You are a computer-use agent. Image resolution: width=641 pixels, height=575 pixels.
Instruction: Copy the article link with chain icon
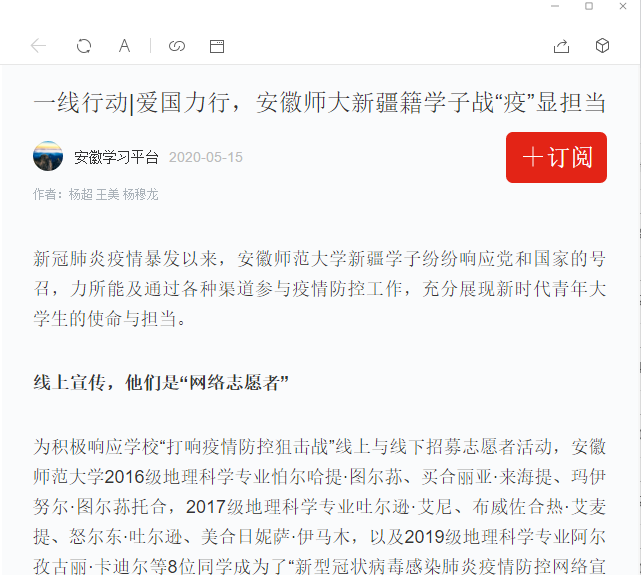pos(177,46)
